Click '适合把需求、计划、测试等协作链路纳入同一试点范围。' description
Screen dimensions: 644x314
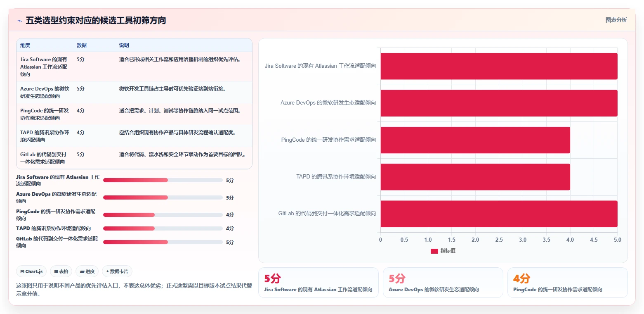pos(180,111)
